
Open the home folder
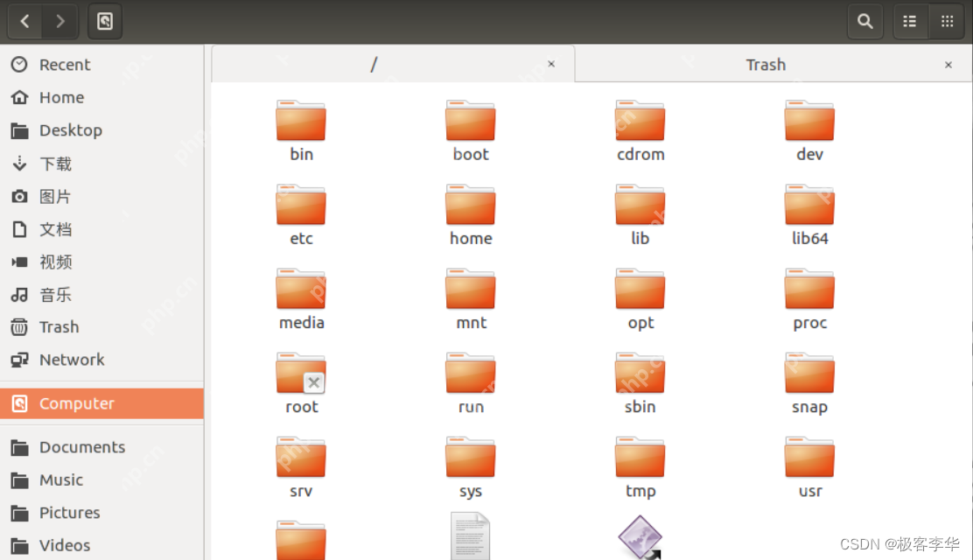(471, 206)
